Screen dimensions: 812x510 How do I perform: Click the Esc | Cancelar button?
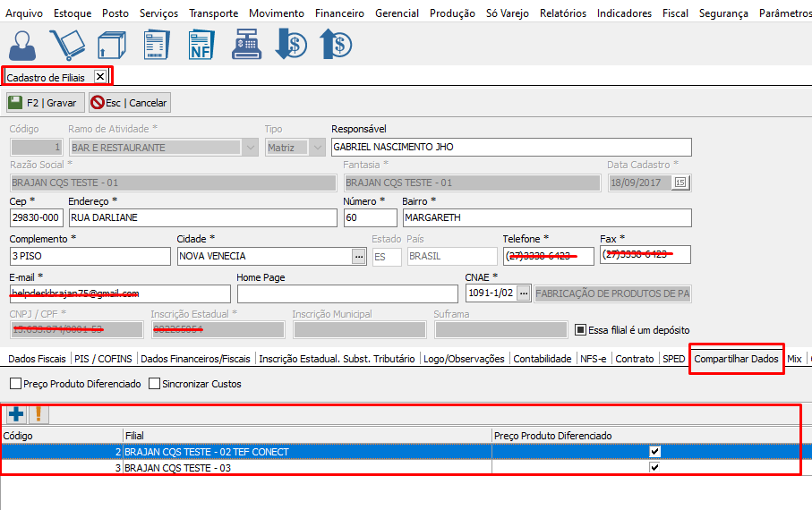[x=129, y=103]
